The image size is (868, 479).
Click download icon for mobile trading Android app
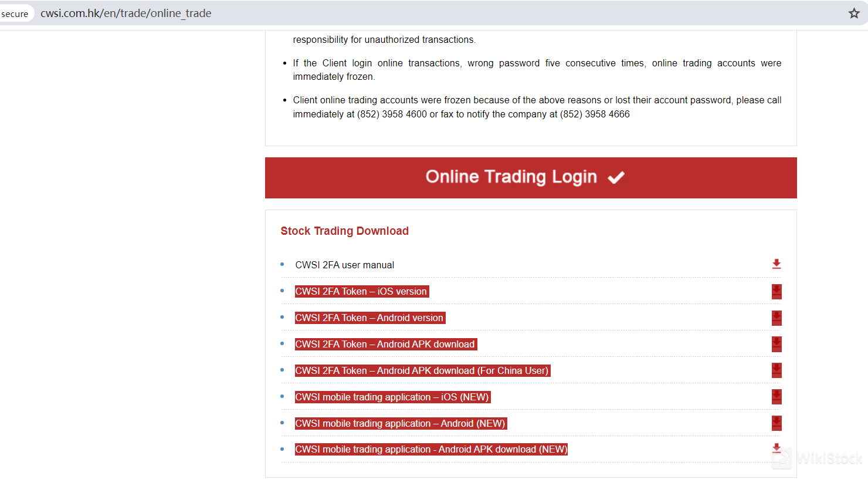pos(776,423)
